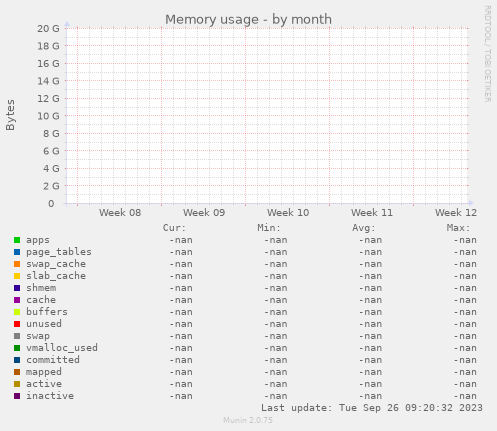Click the 'committed' legend label

click(x=53, y=360)
